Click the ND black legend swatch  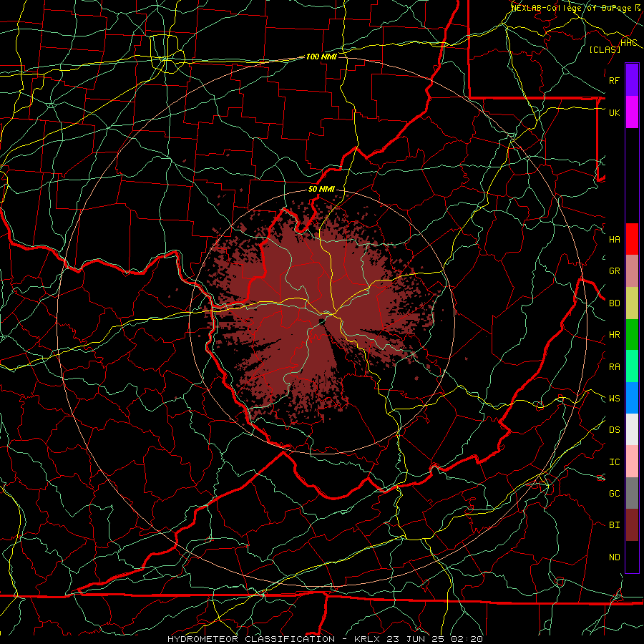(x=632, y=557)
